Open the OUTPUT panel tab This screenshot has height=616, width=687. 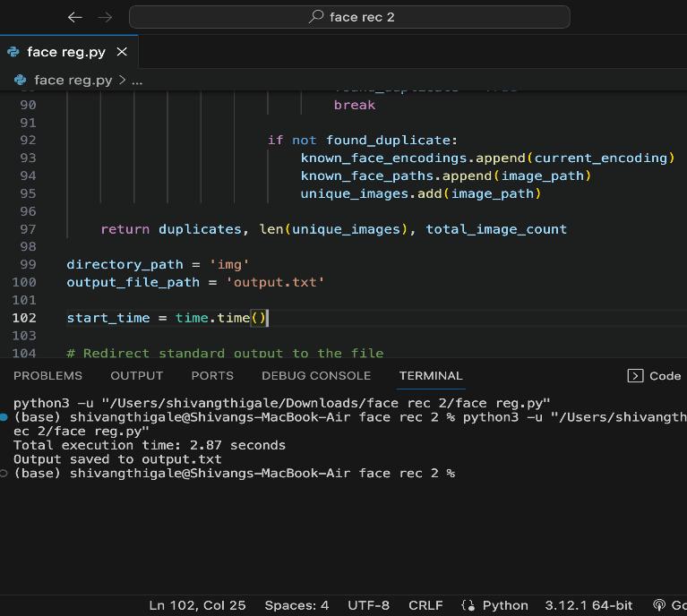click(137, 375)
